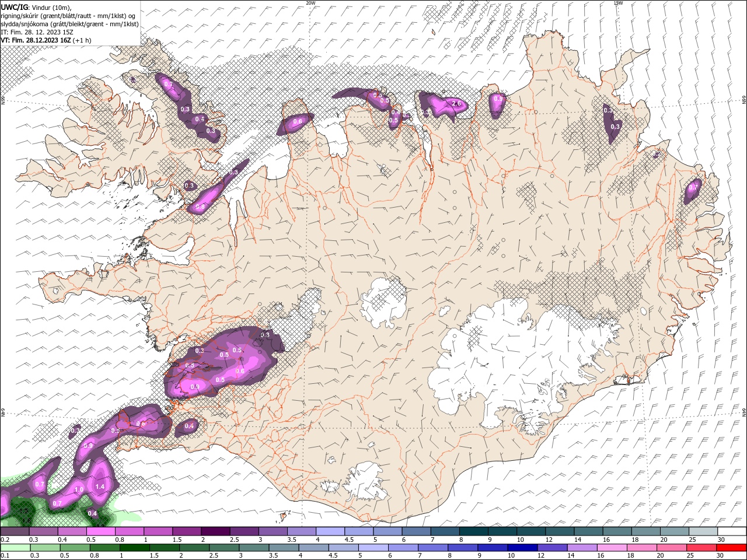Click the 30 label on the rain scale
The image size is (747, 560).
pos(721,556)
